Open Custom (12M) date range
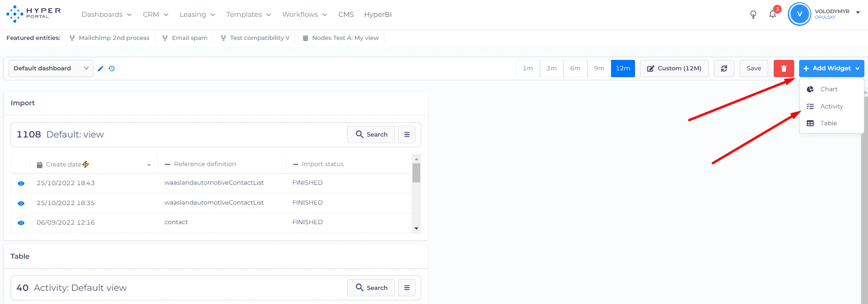The height and width of the screenshot is (304, 868). pos(674,69)
